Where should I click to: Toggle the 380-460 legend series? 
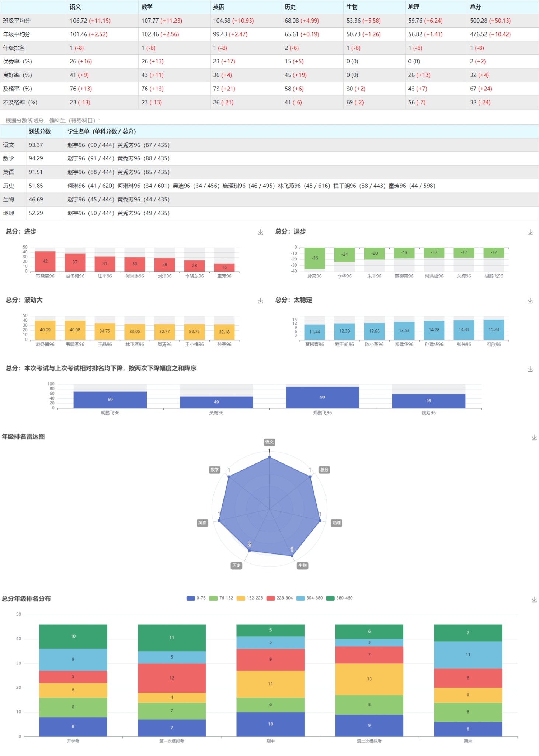click(x=340, y=598)
